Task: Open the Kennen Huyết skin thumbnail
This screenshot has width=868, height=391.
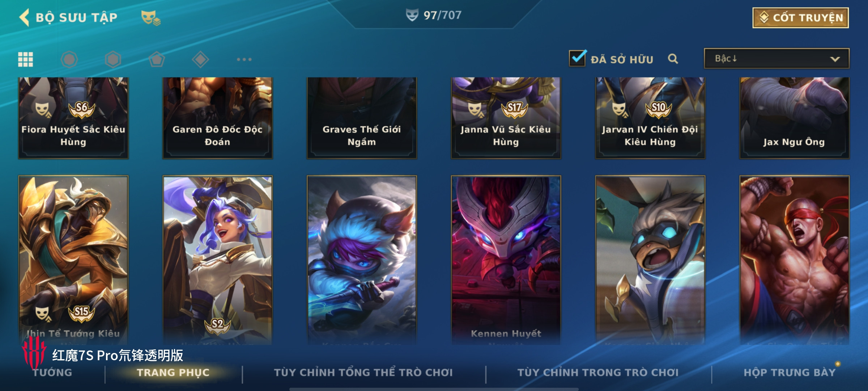Action: (506, 260)
